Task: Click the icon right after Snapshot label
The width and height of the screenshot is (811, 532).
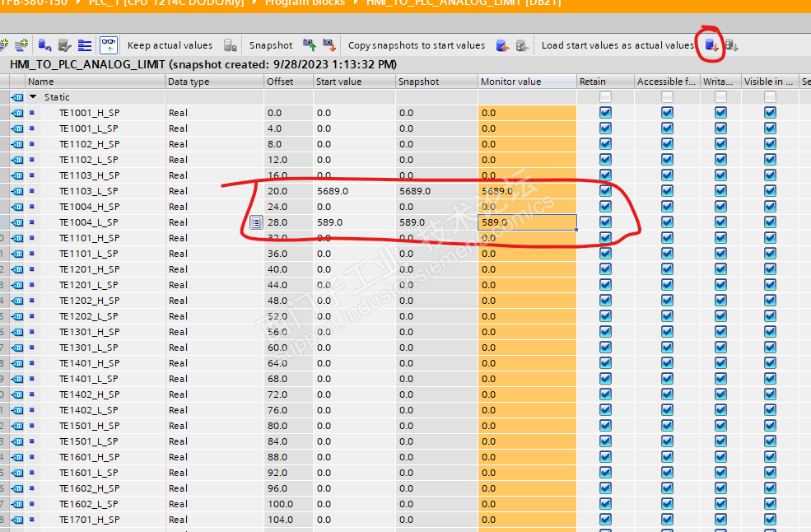Action: tap(310, 45)
